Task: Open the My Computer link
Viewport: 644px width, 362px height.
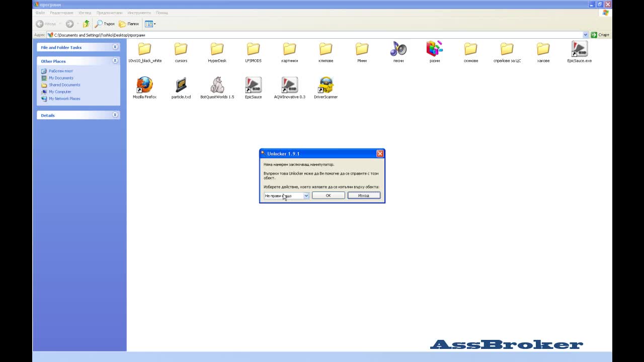Action: tap(60, 92)
